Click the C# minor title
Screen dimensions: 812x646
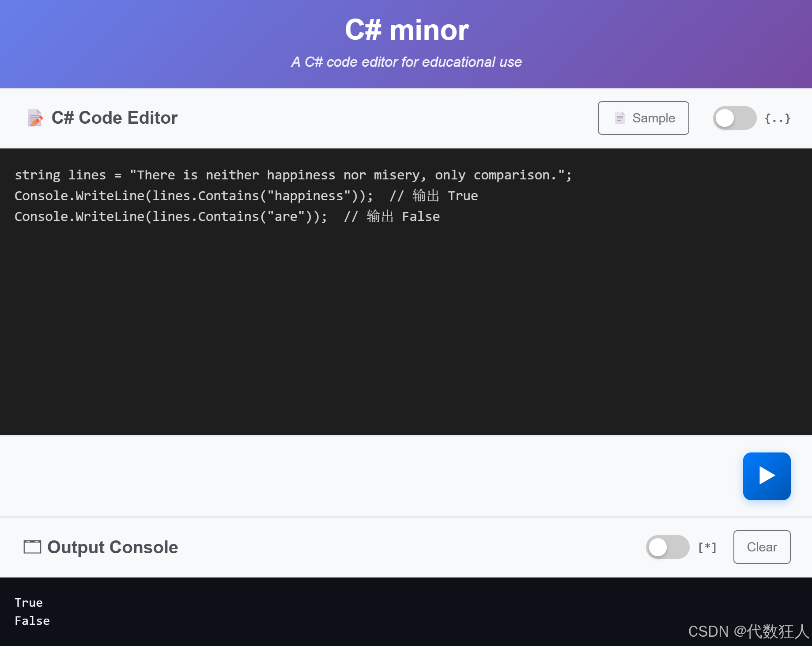point(407,30)
